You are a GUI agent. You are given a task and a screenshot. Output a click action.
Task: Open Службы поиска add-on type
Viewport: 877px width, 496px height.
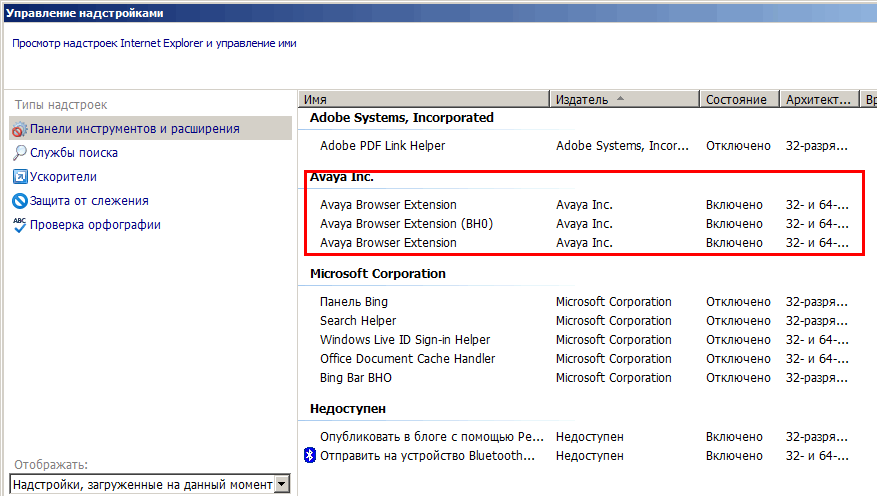(74, 153)
